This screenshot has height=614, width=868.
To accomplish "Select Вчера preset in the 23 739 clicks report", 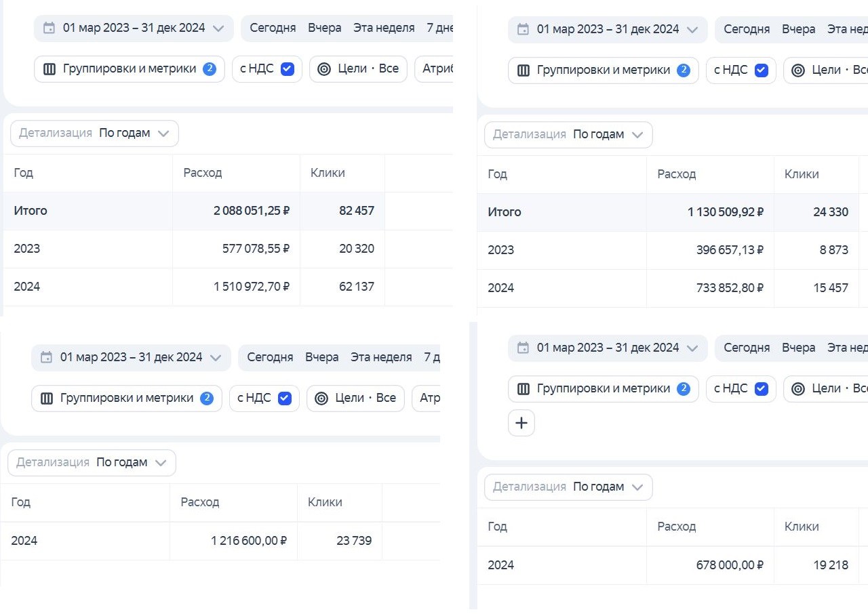I will [x=321, y=357].
